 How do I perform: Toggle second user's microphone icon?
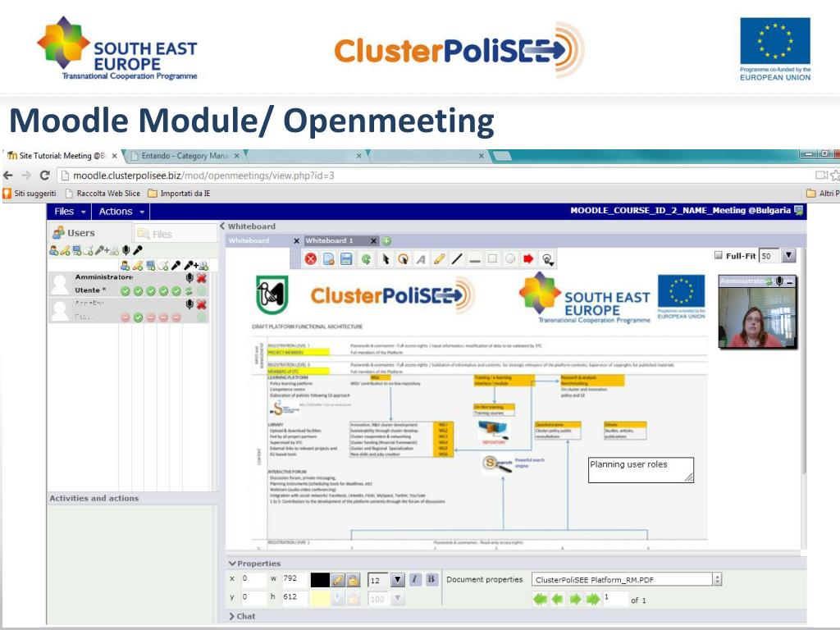[189, 304]
